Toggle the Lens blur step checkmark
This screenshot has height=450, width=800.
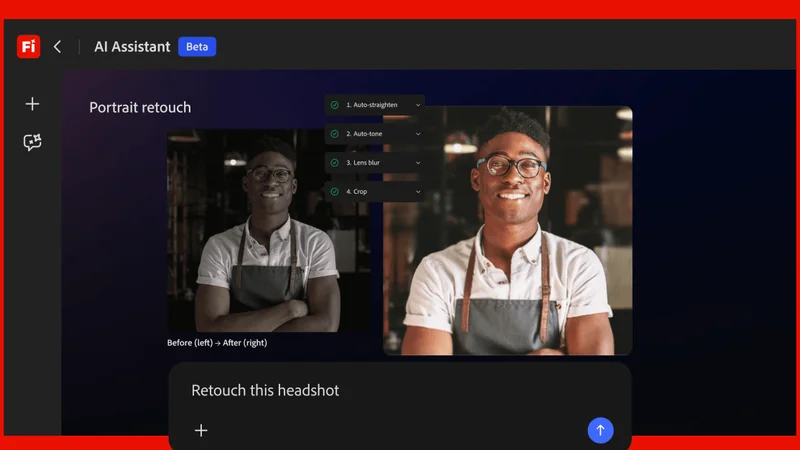pos(335,162)
